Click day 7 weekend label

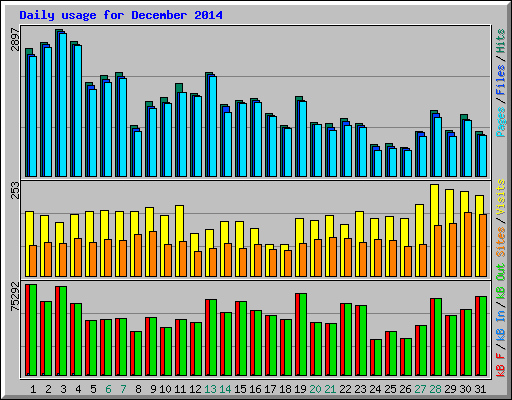(x=123, y=389)
